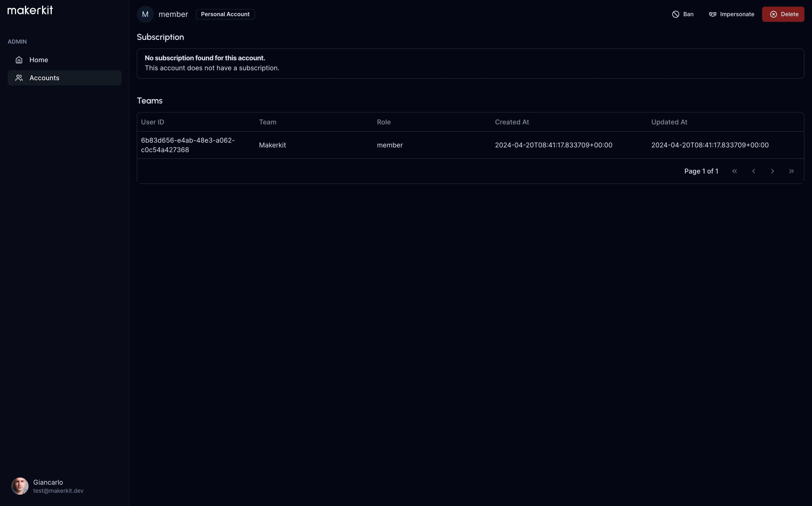Click the Home house icon
Image resolution: width=812 pixels, height=506 pixels.
19,60
